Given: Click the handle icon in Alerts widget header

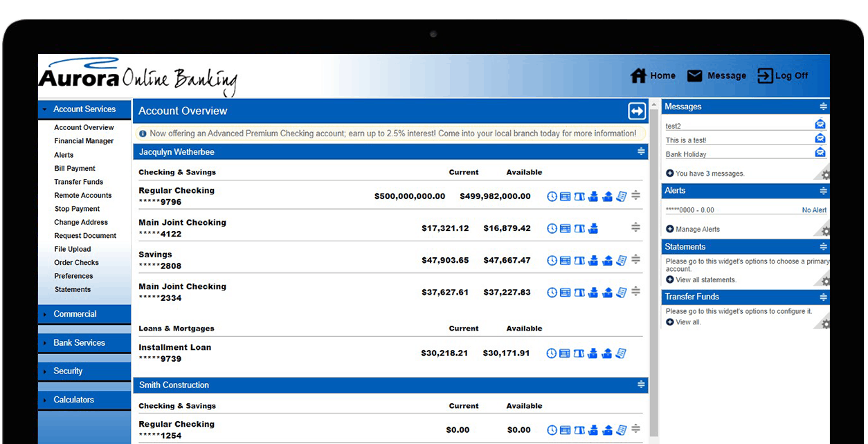Looking at the screenshot, I should click(x=823, y=191).
